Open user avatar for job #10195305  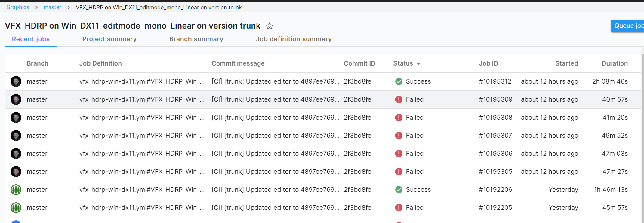click(16, 172)
